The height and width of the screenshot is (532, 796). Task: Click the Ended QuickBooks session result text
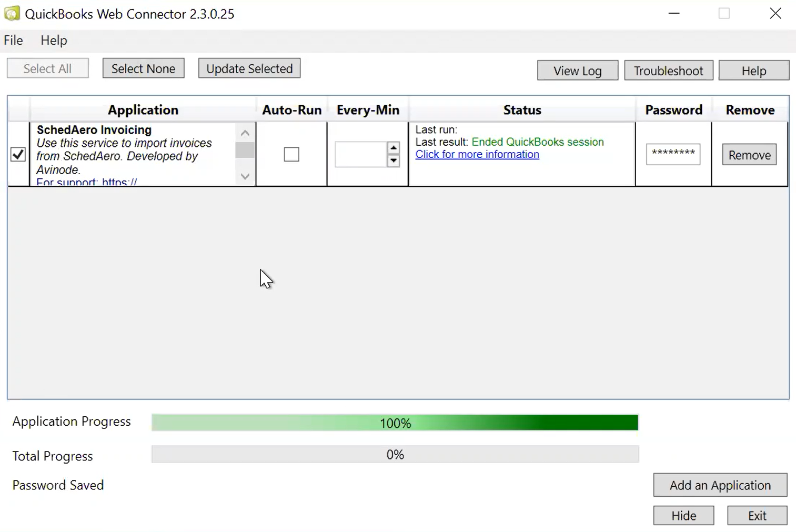click(538, 142)
